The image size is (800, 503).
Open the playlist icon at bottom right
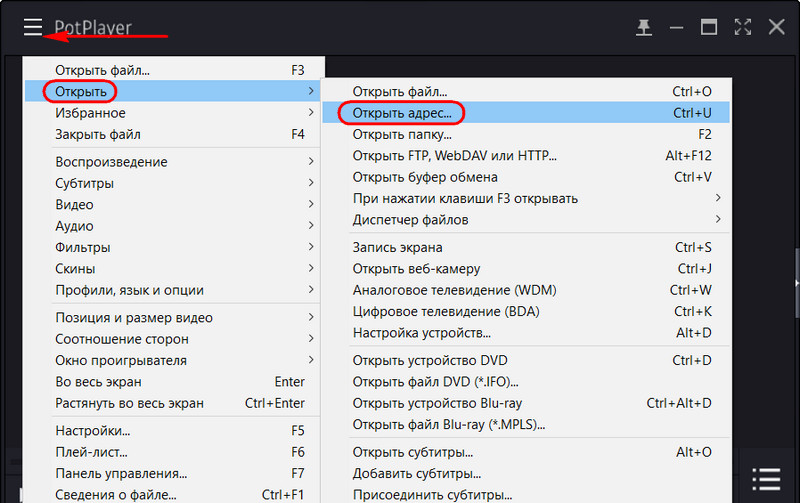[766, 479]
